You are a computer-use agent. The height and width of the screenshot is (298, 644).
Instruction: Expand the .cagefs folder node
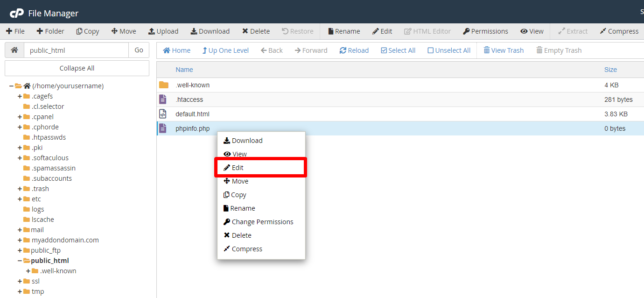tap(20, 96)
